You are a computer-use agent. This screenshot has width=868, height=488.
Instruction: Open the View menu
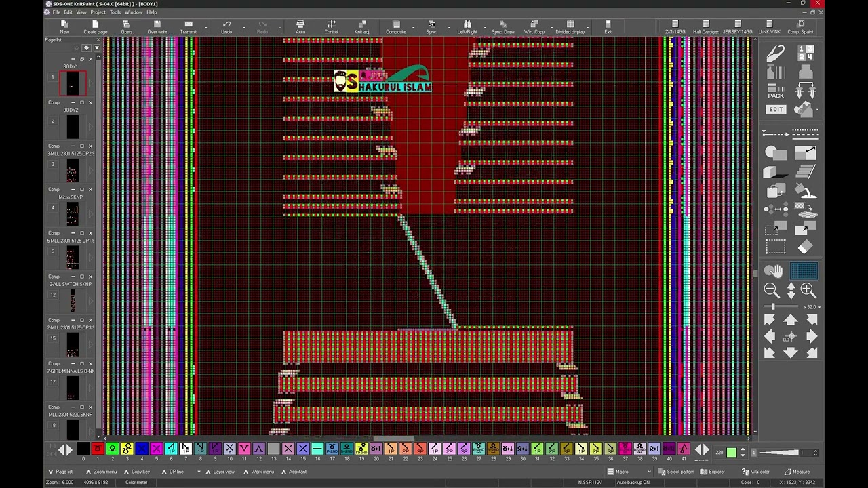point(81,12)
